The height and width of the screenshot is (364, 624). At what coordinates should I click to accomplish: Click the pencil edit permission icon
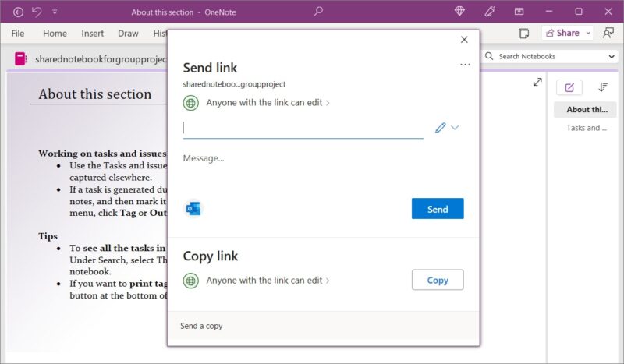pyautogui.click(x=440, y=128)
